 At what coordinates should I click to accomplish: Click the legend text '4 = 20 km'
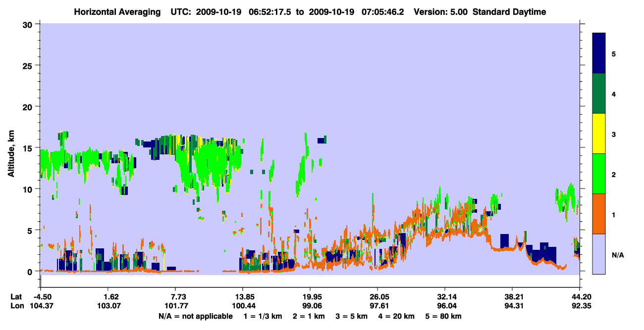coord(396,316)
